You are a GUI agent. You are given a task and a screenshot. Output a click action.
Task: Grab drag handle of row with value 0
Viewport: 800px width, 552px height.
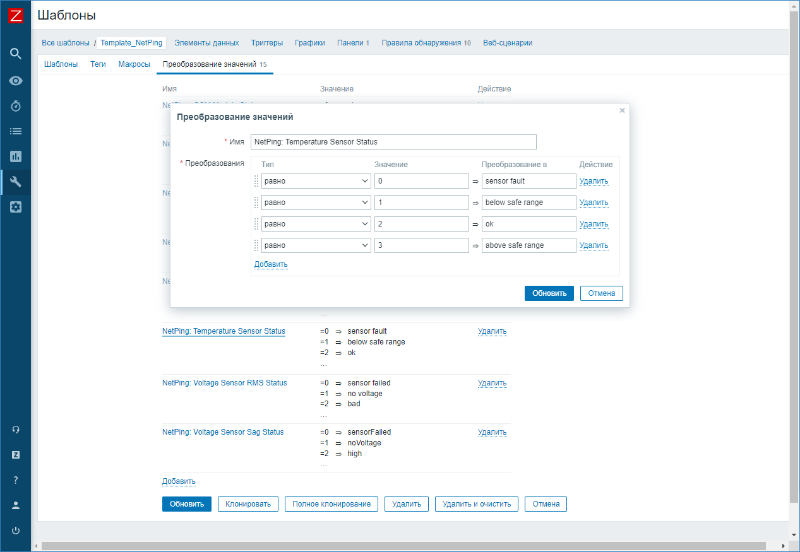[x=256, y=181]
